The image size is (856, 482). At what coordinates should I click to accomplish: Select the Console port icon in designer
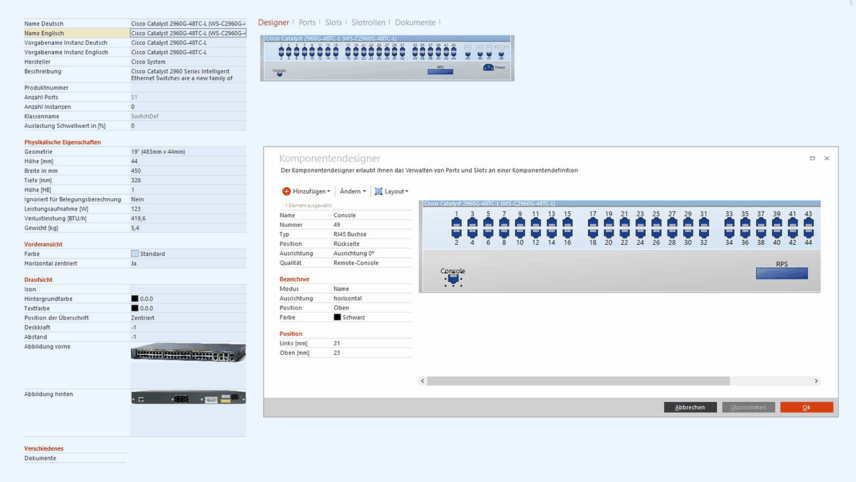[453, 280]
